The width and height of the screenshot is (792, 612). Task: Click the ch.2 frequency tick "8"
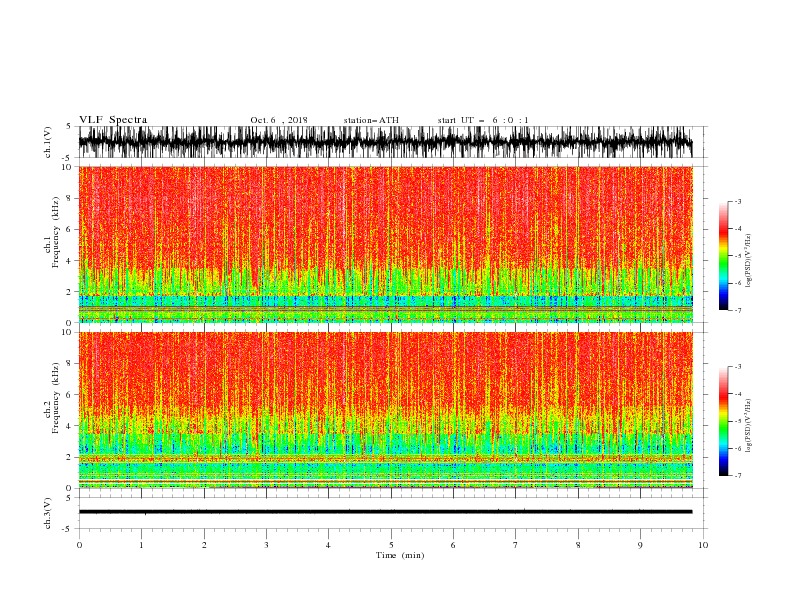click(69, 364)
